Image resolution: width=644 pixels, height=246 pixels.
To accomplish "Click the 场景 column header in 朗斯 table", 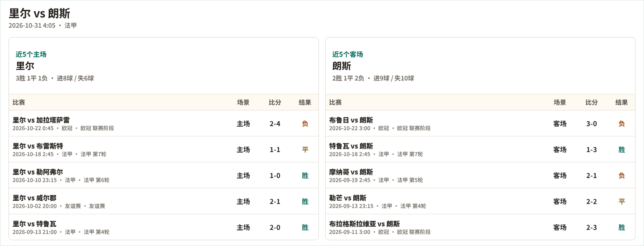I will 560,102.
